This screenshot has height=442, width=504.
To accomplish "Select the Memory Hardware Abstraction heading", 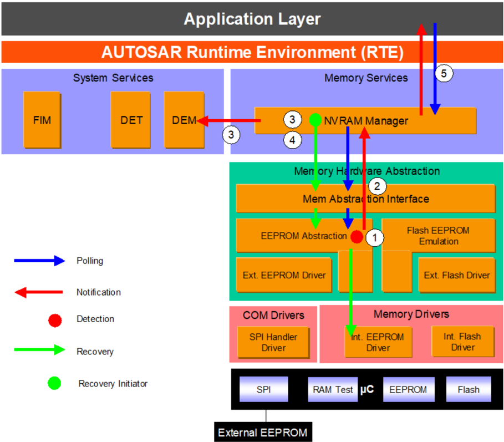I will click(x=366, y=171).
